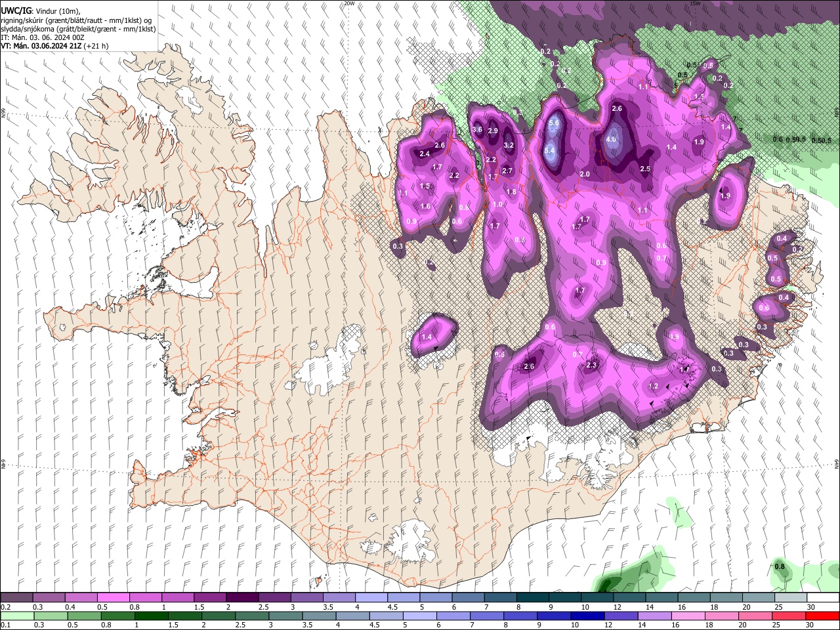The height and width of the screenshot is (630, 840).
Task: Click the 5.4 snowfall value on the map
Action: click(x=549, y=150)
